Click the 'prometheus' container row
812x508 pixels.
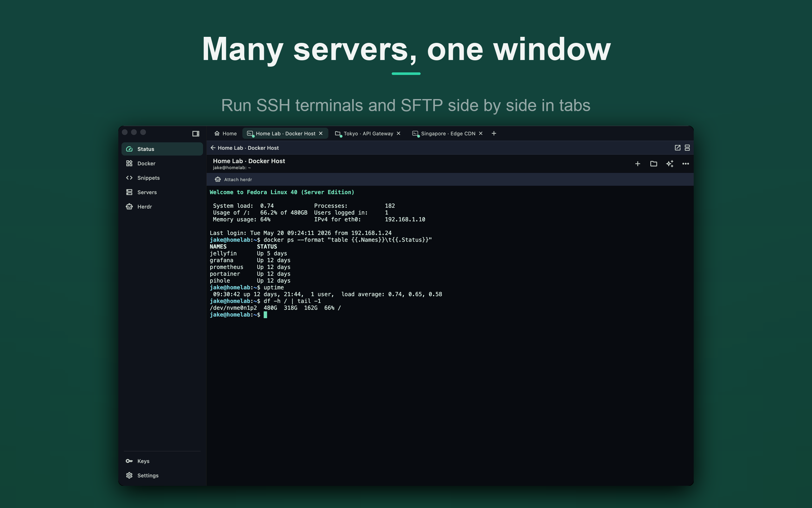click(x=250, y=267)
